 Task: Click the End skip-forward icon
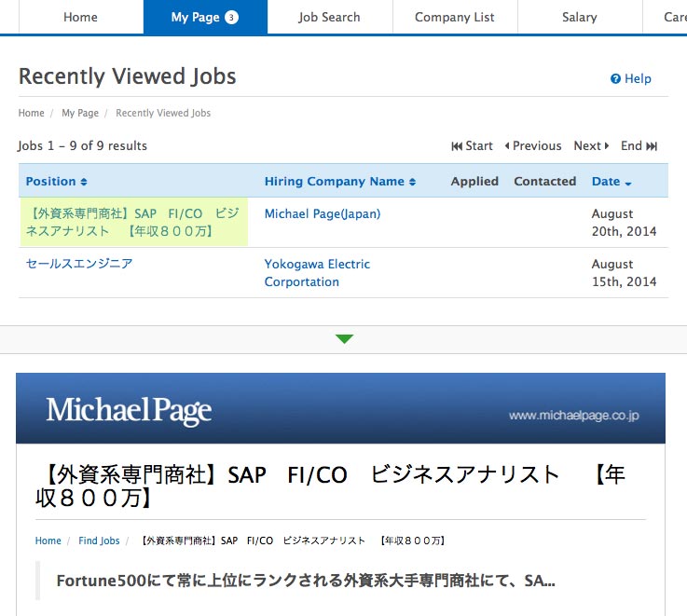pos(652,146)
